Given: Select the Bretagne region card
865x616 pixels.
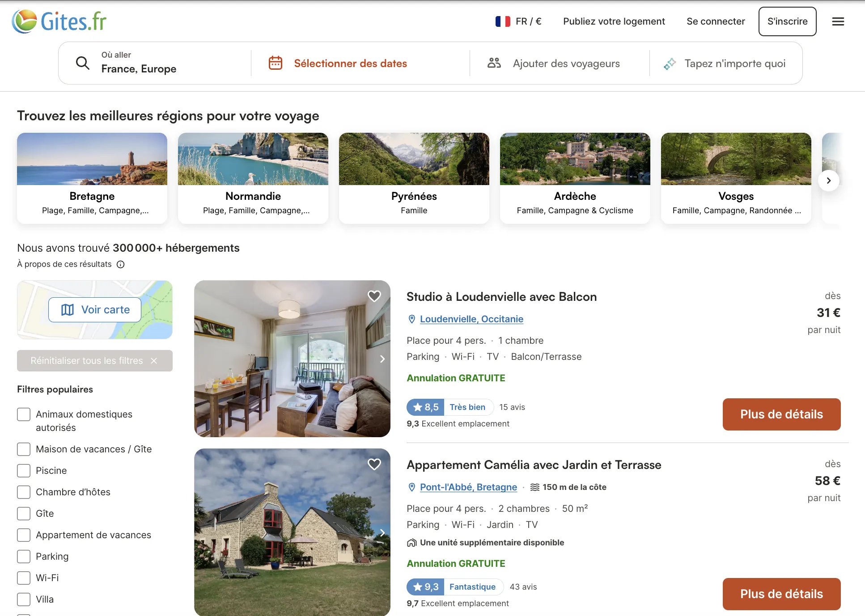Looking at the screenshot, I should pyautogui.click(x=92, y=178).
